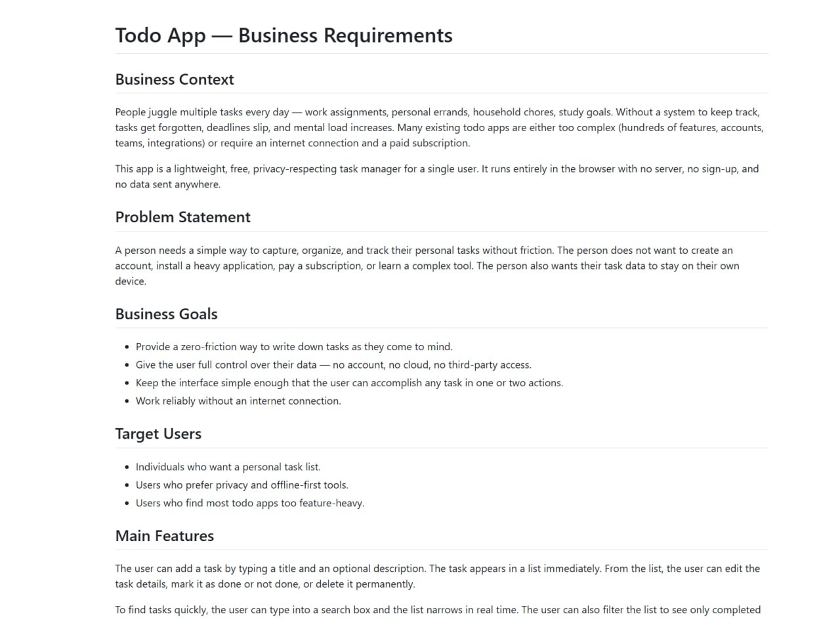Click bullet "Users who prefer privacy and offline-first tools"
840x621 pixels.
[x=242, y=485]
